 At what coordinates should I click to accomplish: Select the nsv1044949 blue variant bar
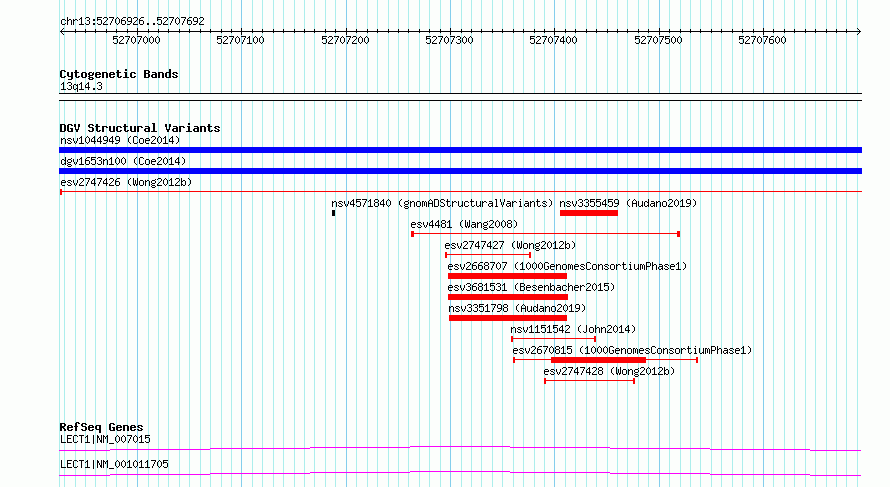[460, 150]
